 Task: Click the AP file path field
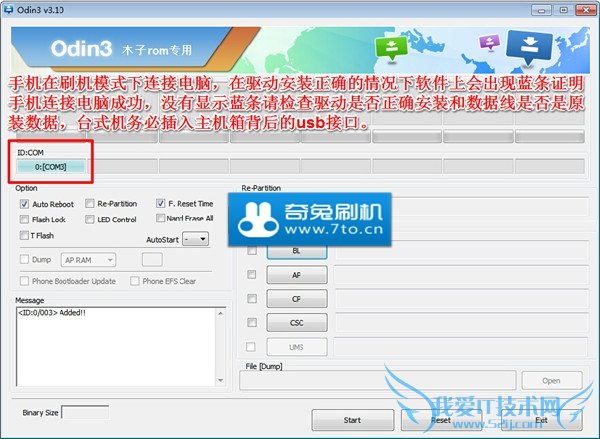tap(461, 275)
